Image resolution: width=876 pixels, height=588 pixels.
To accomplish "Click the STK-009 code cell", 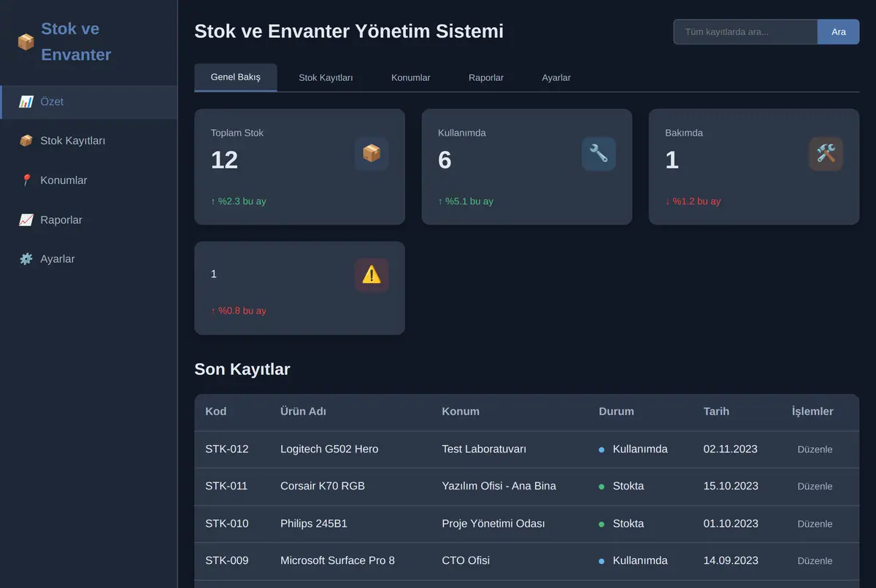I will click(x=227, y=561).
